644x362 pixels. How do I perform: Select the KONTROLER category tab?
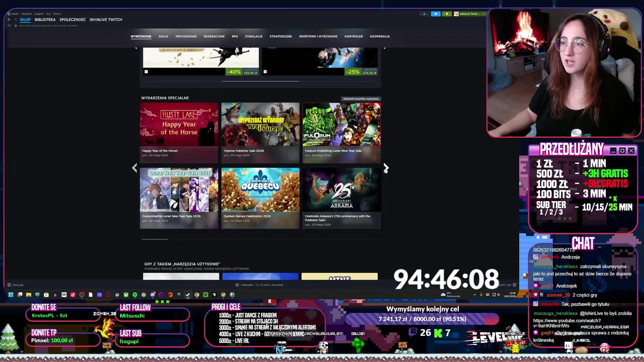[x=354, y=36]
